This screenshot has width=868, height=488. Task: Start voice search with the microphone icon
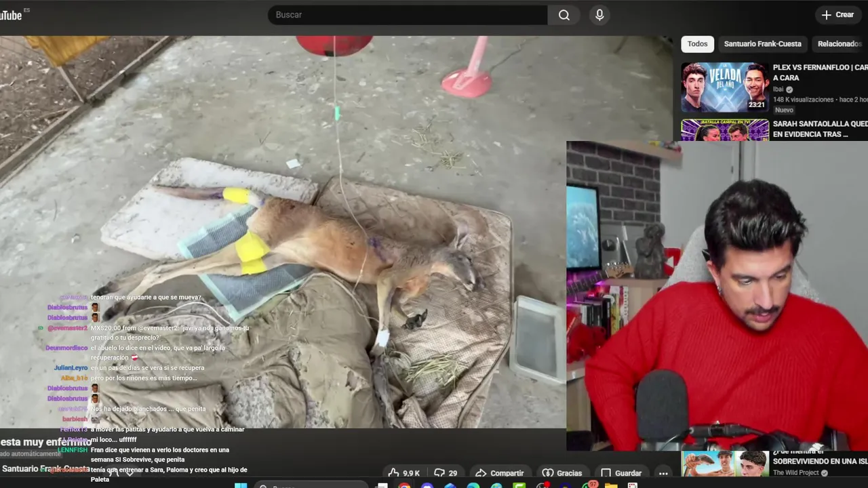[x=599, y=15]
